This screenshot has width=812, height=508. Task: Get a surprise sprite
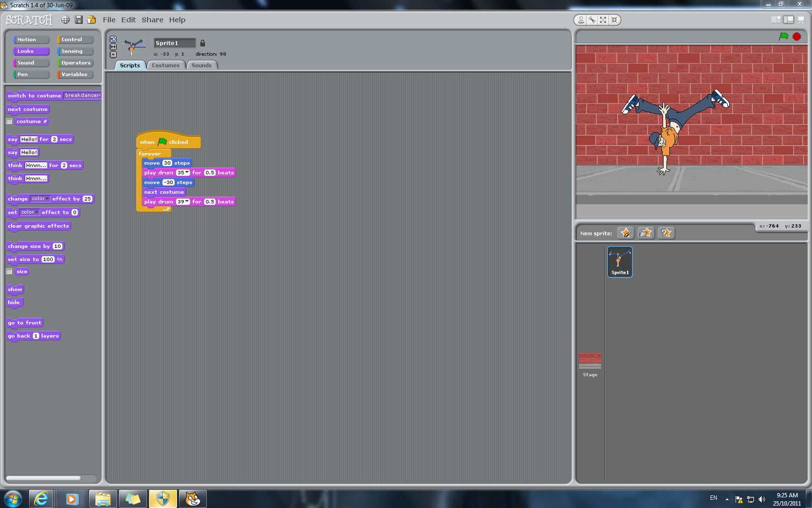666,233
